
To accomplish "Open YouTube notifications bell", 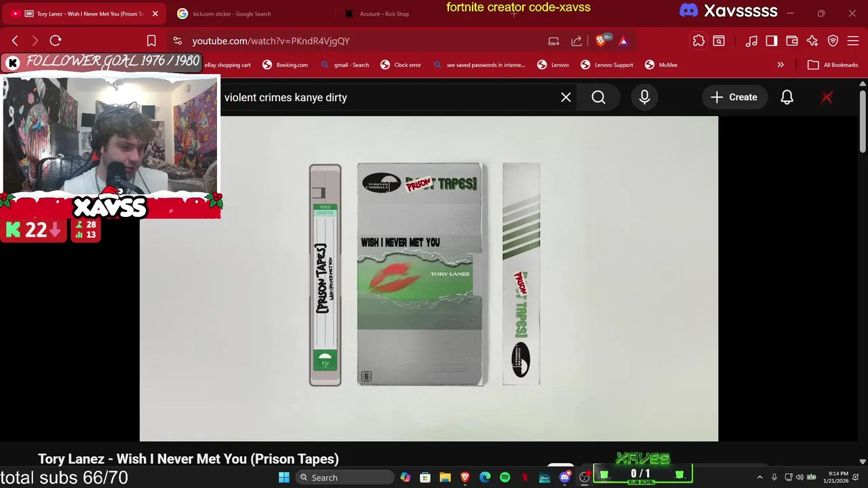I will pyautogui.click(x=787, y=98).
